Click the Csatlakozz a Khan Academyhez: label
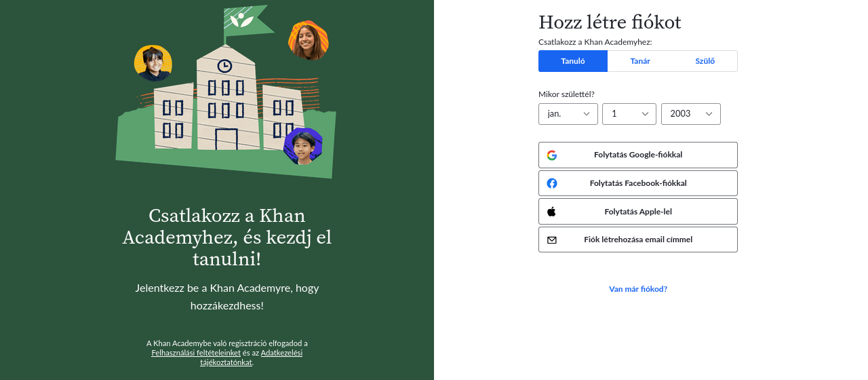Viewport: 868px width, 380px height. [595, 42]
